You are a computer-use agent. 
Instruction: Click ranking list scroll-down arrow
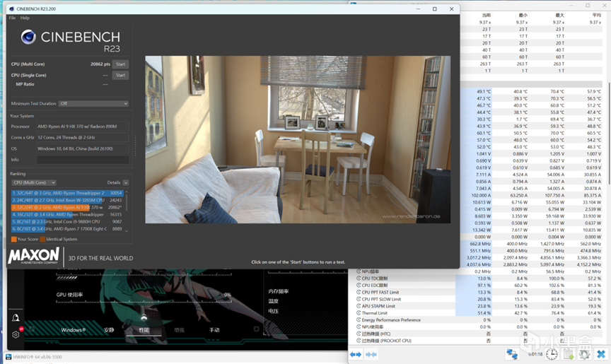[127, 230]
